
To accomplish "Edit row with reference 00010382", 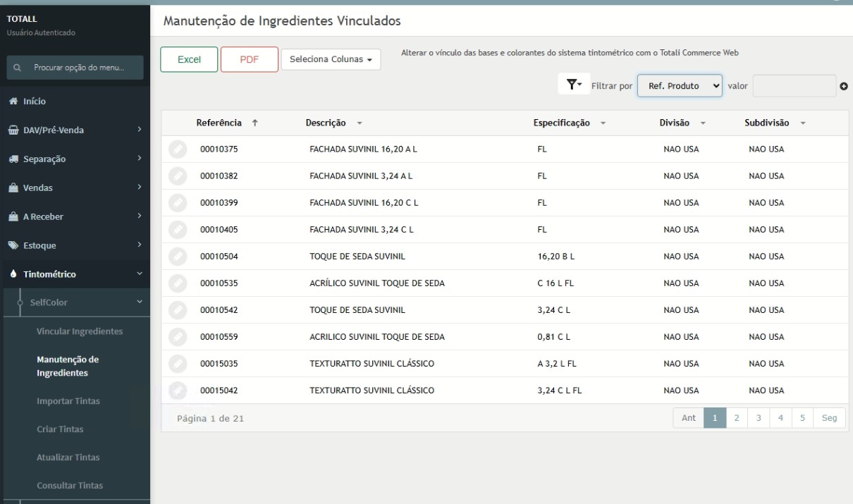I will point(177,176).
